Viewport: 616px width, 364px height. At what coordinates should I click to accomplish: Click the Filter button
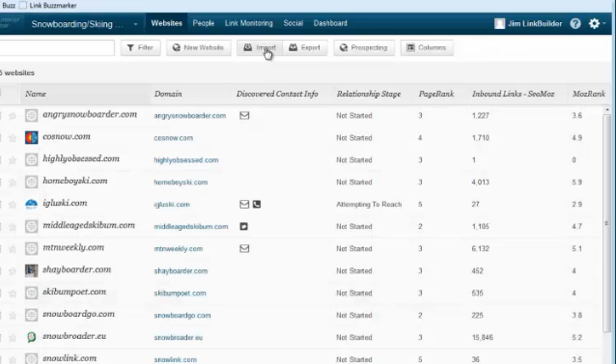[x=140, y=47]
